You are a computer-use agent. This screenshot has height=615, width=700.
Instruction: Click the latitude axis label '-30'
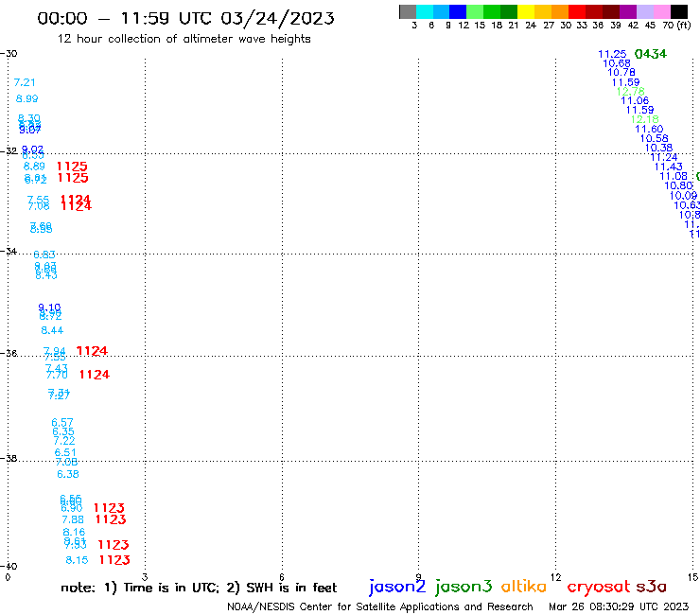(9, 54)
